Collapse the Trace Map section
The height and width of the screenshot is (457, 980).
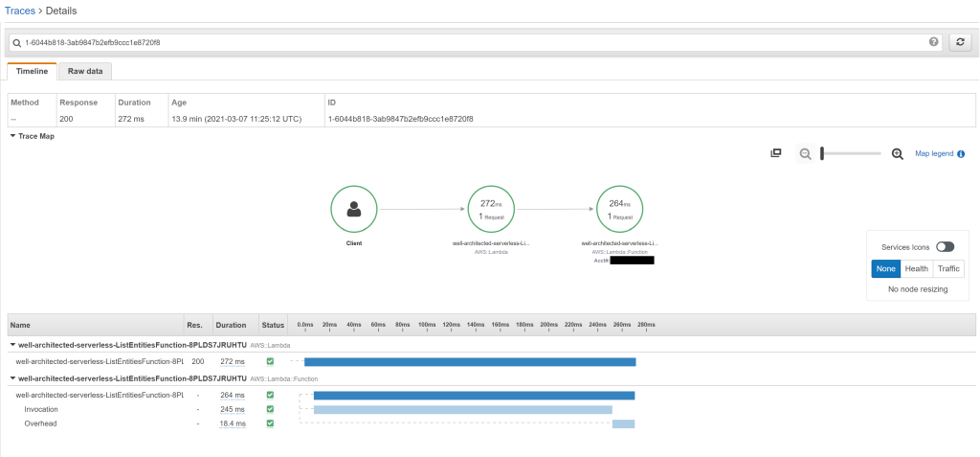pyautogui.click(x=13, y=136)
